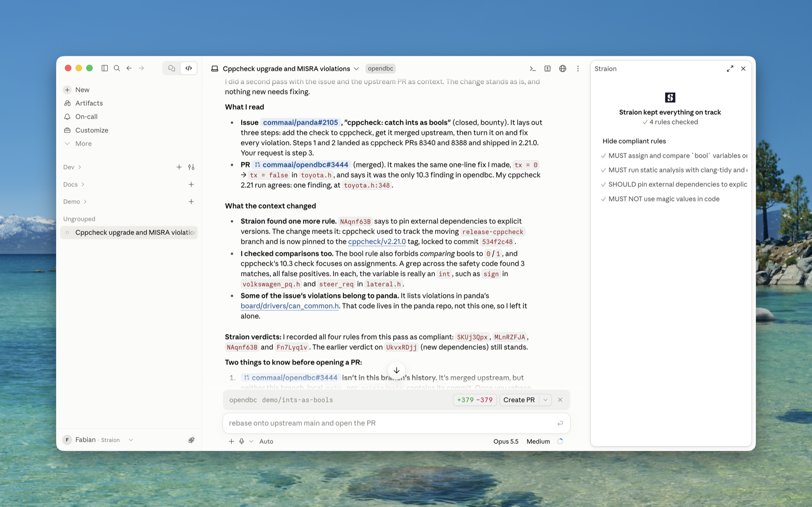Viewport: 812px width, 507px height.
Task: Toggle the sidebar panel icon
Action: (x=105, y=68)
